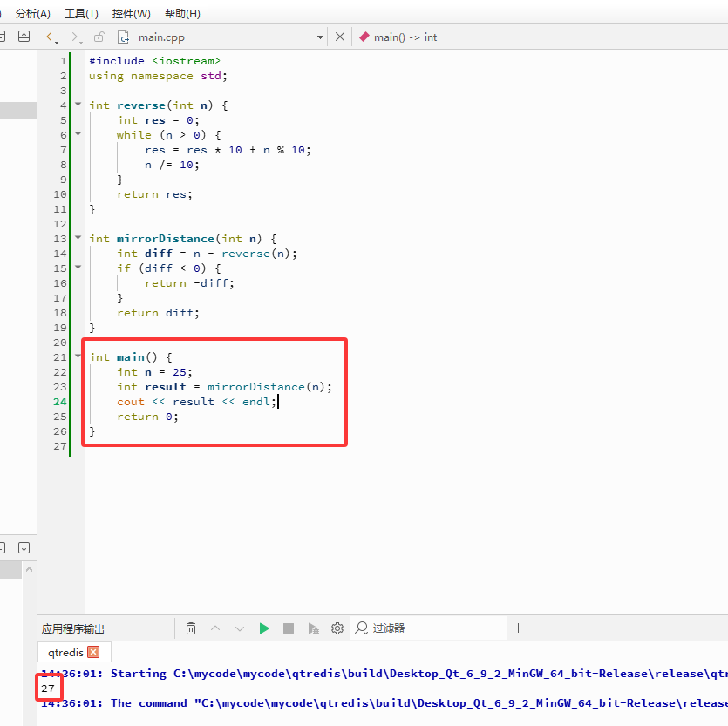Viewport: 728px width, 726px height.
Task: Toggle the file writable lock icon
Action: point(99,37)
